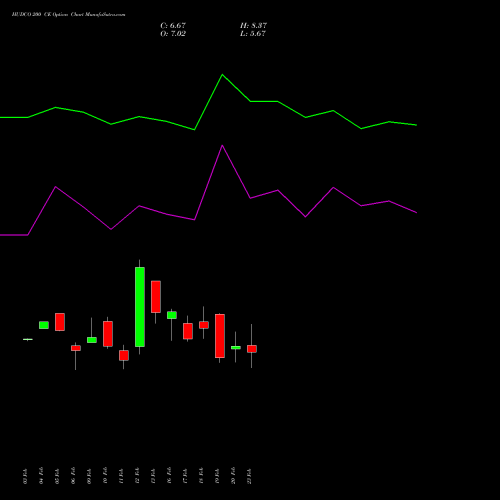Image resolution: width=500 pixels, height=500 pixels.
Task: Select the small red candle on 11 Feb
Action: tap(124, 355)
